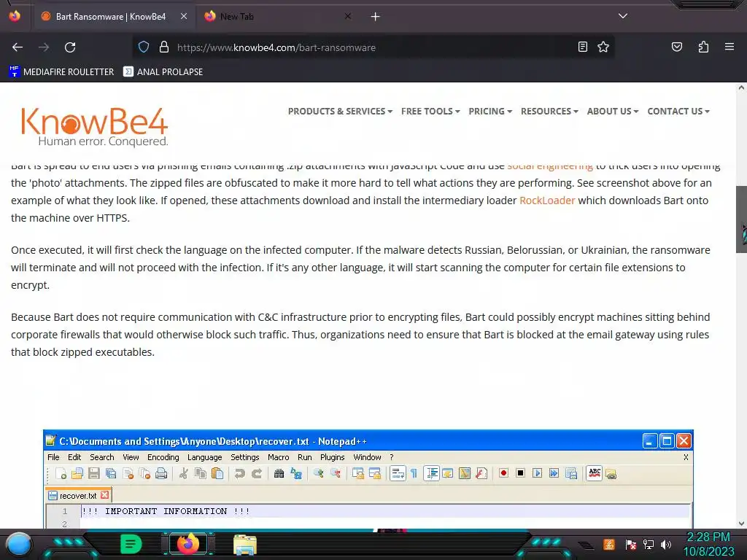Open Firefox View from the tab bar icon
This screenshot has height=560, width=747.
tap(15, 16)
